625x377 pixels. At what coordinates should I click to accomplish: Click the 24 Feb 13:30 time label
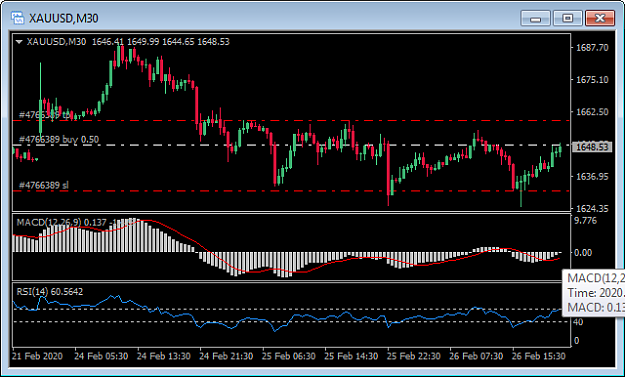click(164, 355)
